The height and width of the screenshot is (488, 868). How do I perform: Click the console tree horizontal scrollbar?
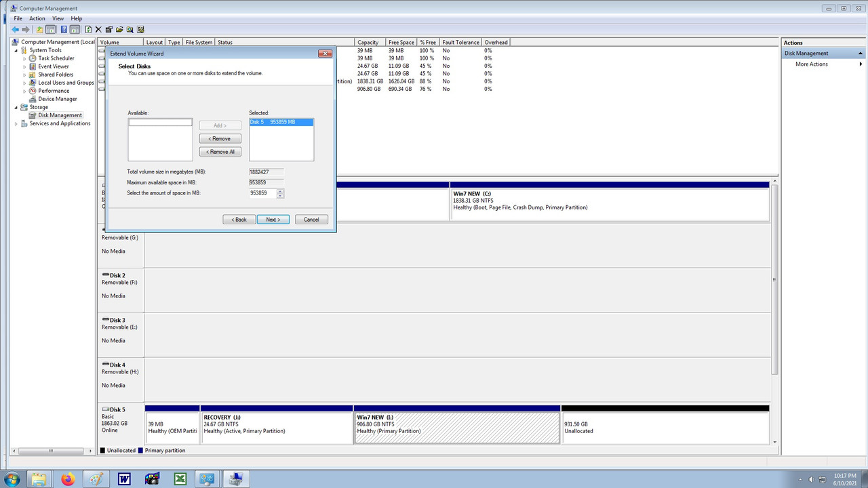pyautogui.click(x=52, y=450)
